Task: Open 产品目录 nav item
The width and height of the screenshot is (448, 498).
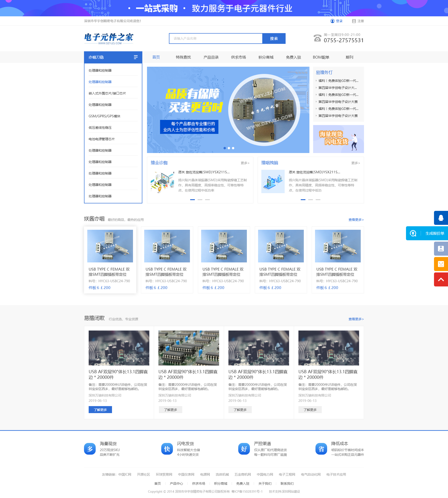Action: [211, 57]
